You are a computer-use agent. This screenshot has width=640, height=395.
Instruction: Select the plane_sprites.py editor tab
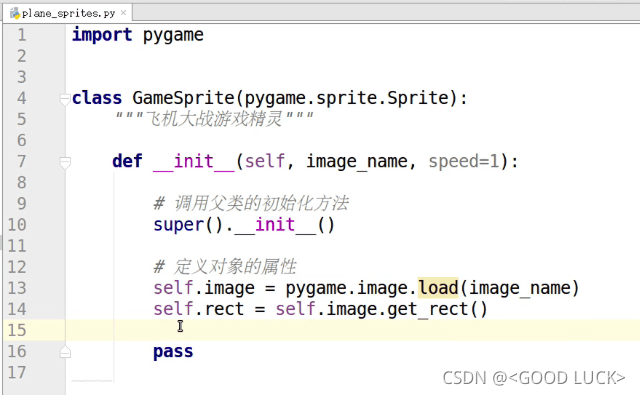pyautogui.click(x=68, y=13)
